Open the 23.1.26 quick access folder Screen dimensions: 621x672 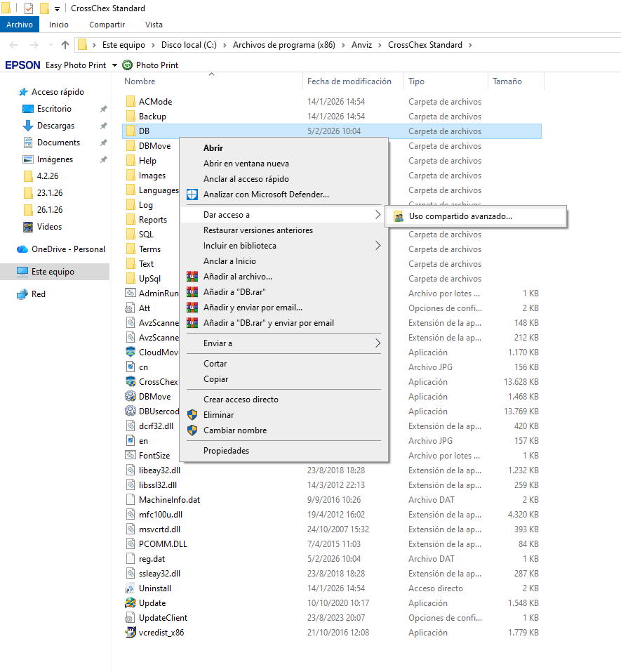(50, 193)
